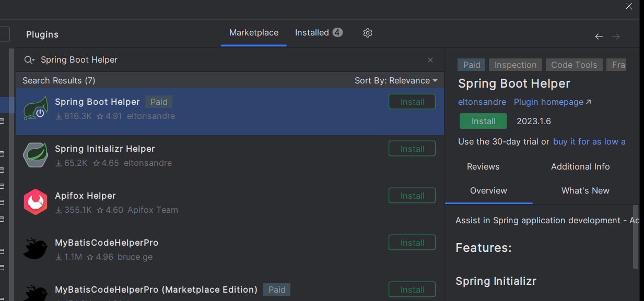Click the 4.65 rating of Spring Initializr Helper

pos(106,163)
